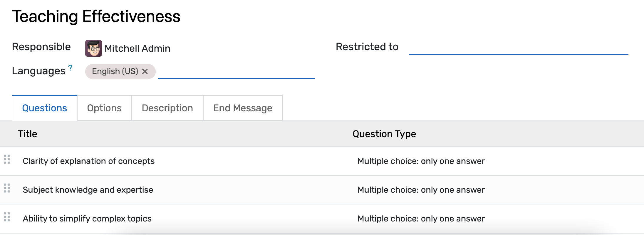Click Mitchell Admin avatar image
Viewport: 644px width, 235px height.
(x=93, y=48)
